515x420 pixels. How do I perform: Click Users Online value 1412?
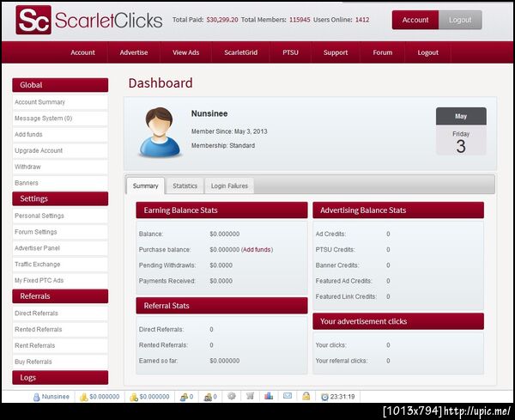pyautogui.click(x=362, y=20)
